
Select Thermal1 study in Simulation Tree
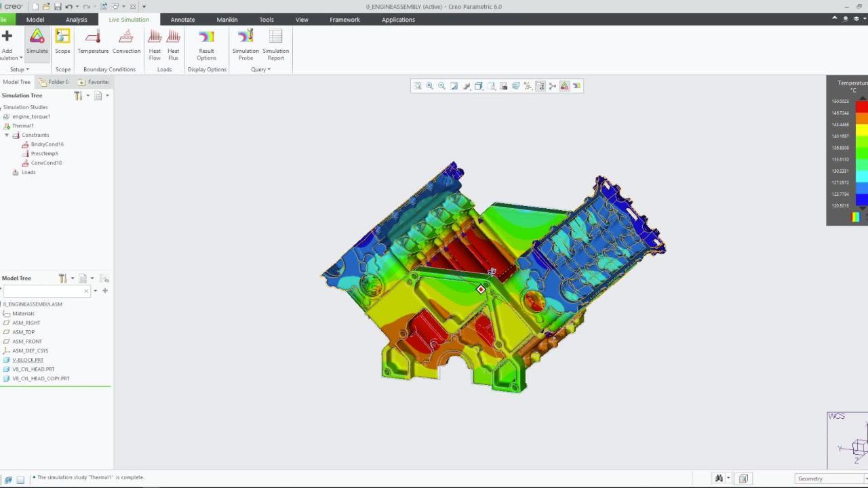pos(23,125)
